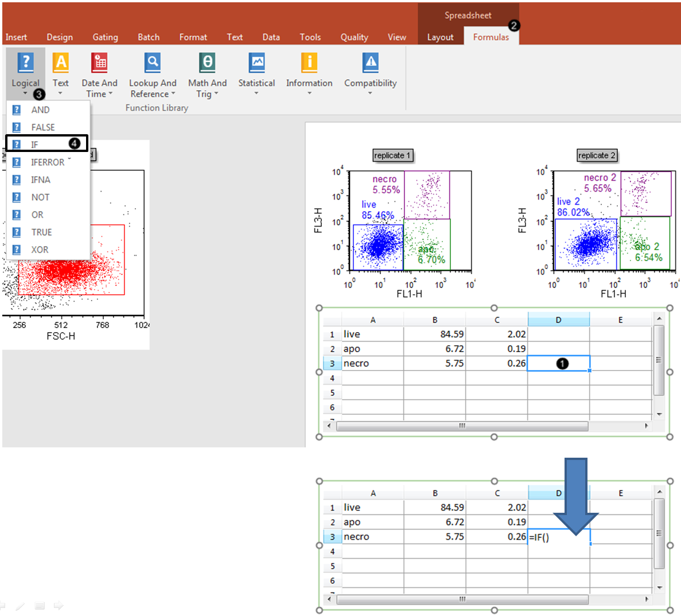The width and height of the screenshot is (681, 616).
Task: Switch to the Gating tab
Action: pyautogui.click(x=105, y=37)
